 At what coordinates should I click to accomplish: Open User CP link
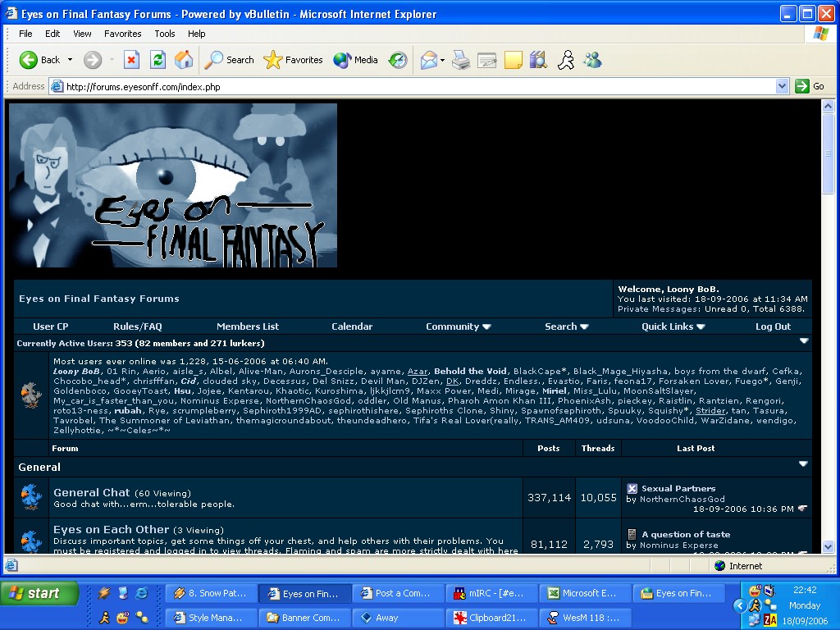point(50,326)
